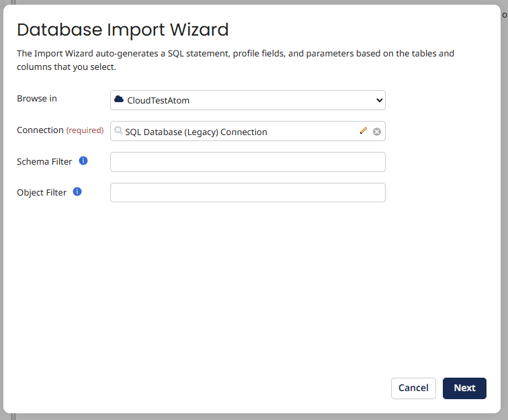Click the Database Import Wizard title
The height and width of the screenshot is (420, 508).
[x=122, y=30]
